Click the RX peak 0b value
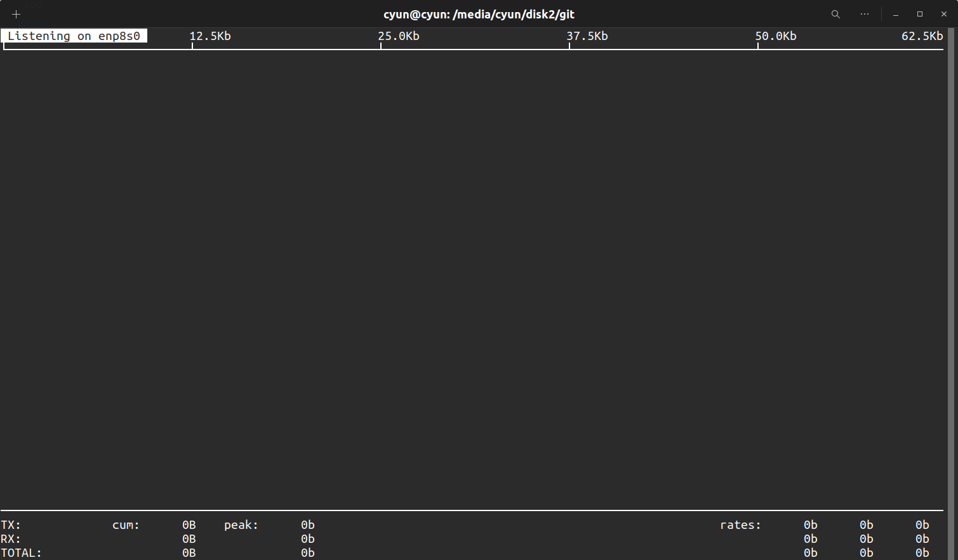This screenshot has height=560, width=958. click(x=308, y=539)
